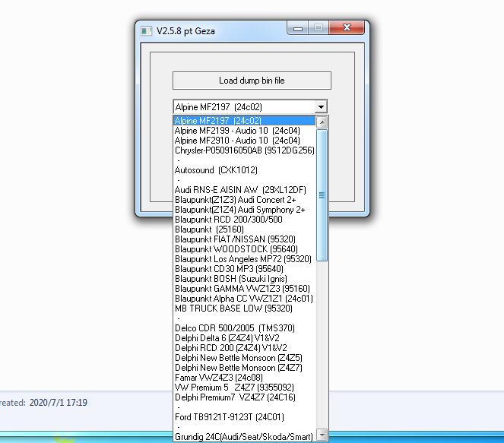504x443 pixels.
Task: Collapse the radio model combo box arrow
Action: 321,107
